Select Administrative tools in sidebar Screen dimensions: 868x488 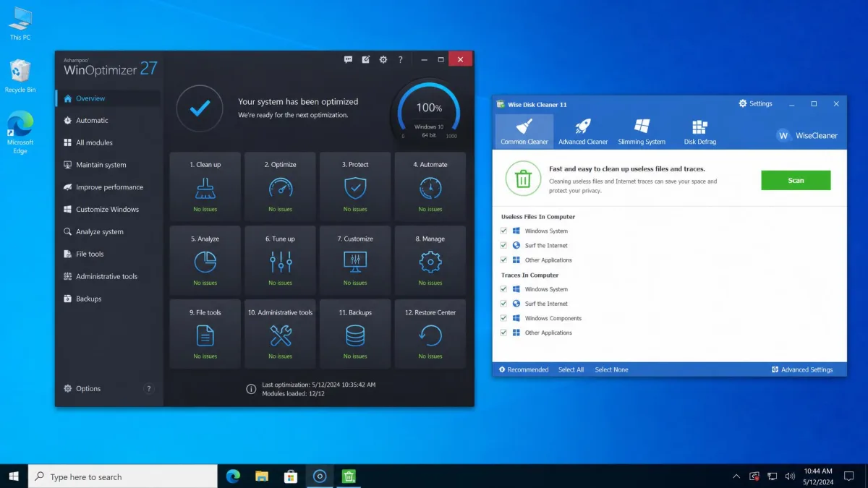109,276
